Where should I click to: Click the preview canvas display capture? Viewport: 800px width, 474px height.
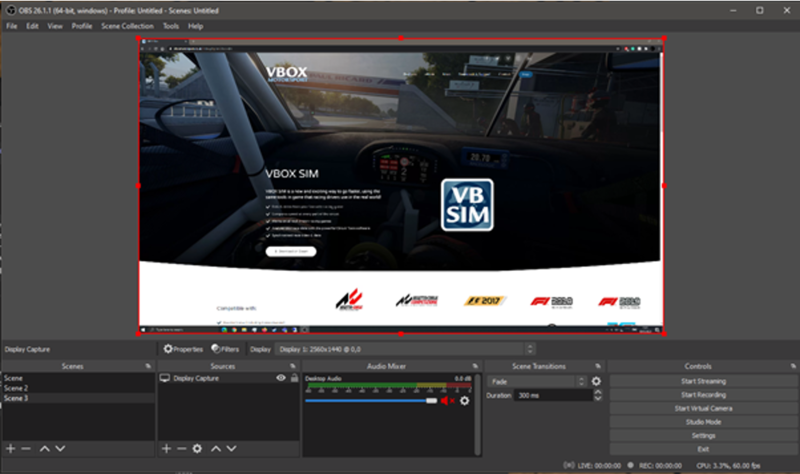[401, 186]
